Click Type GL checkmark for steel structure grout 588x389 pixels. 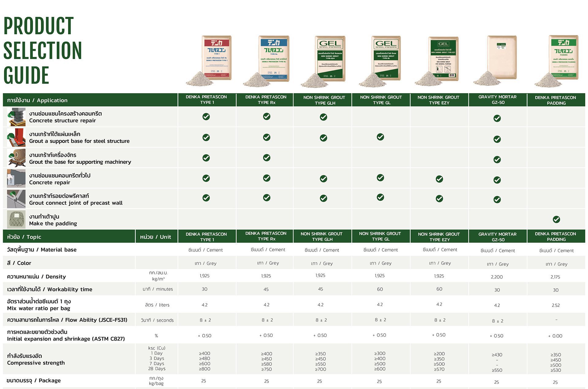coord(380,137)
